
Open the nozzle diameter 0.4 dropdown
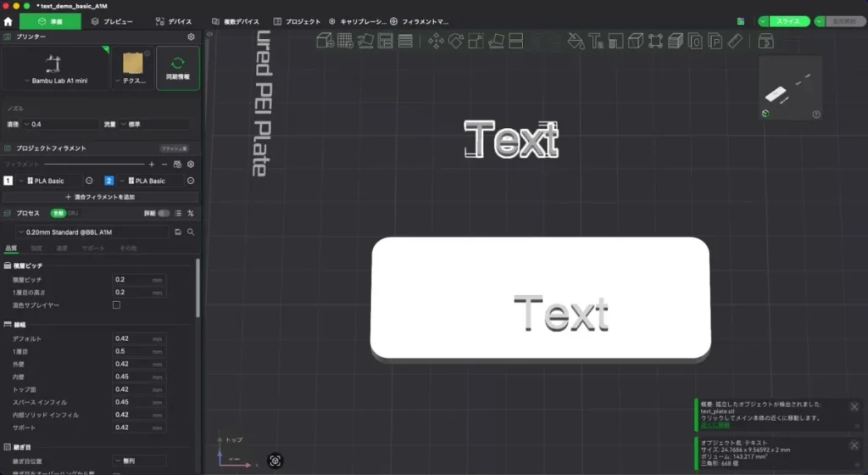pos(61,125)
